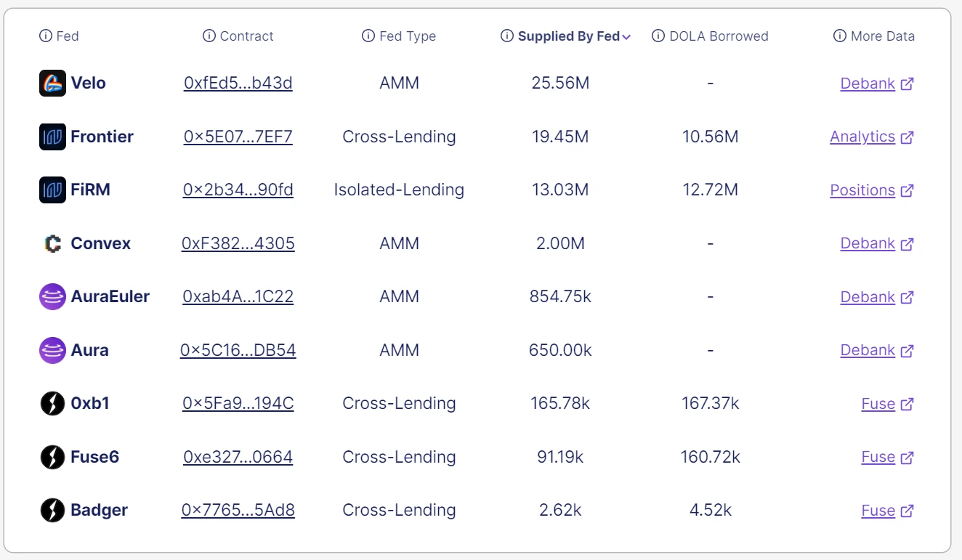Open Velo contract address 0xfEd5...b43d
Screen dimensions: 962x560
coord(238,84)
